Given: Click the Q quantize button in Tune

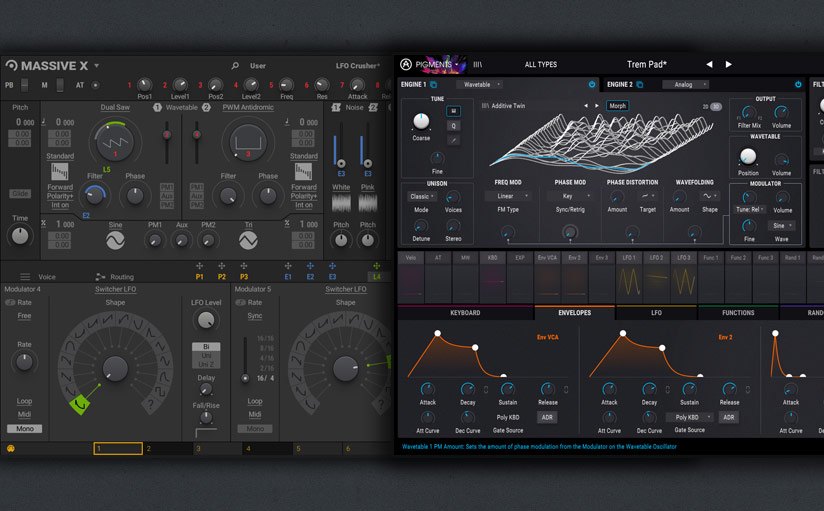Looking at the screenshot, I should tap(453, 126).
